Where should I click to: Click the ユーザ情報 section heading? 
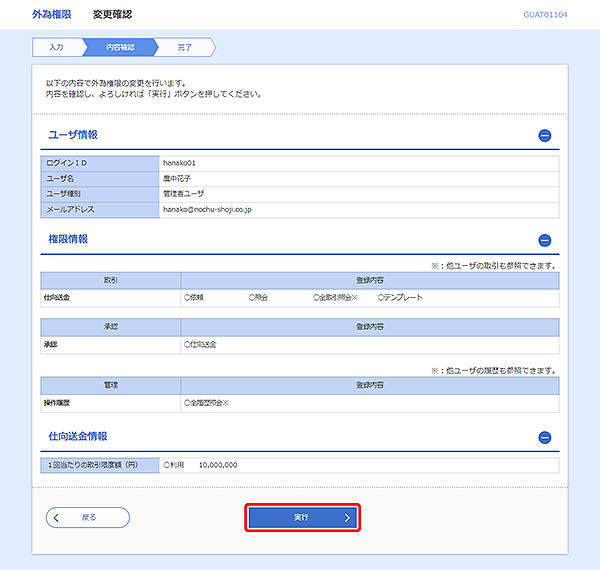73,135
